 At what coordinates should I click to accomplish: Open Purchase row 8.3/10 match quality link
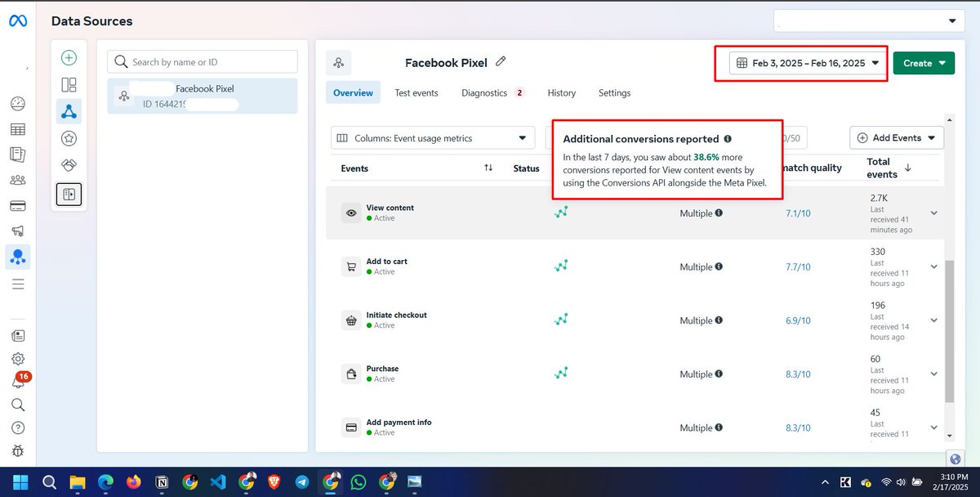798,374
